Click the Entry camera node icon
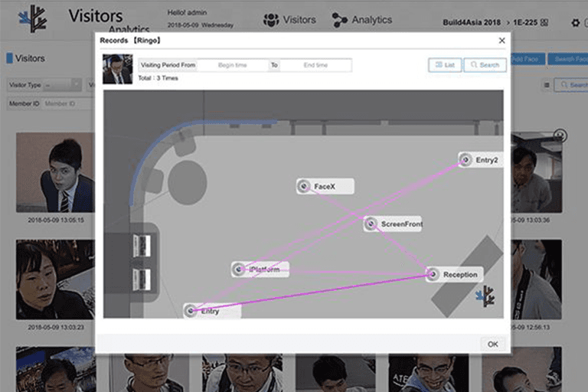Image resolution: width=588 pixels, height=392 pixels. pos(191,311)
